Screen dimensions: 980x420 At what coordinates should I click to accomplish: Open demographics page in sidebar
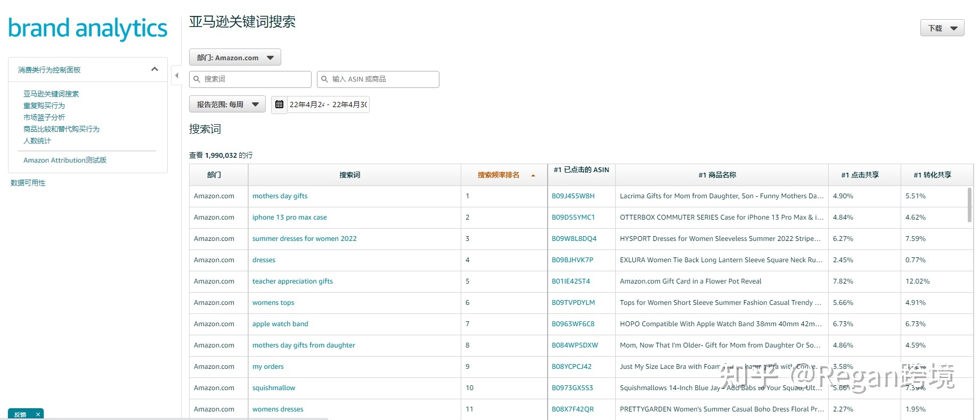37,141
